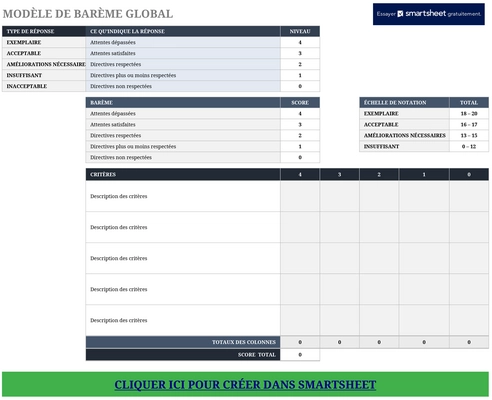The image size is (492, 400).
Task: Select INSUFFISANT in the Type de réponse table
Action: [x=44, y=75]
